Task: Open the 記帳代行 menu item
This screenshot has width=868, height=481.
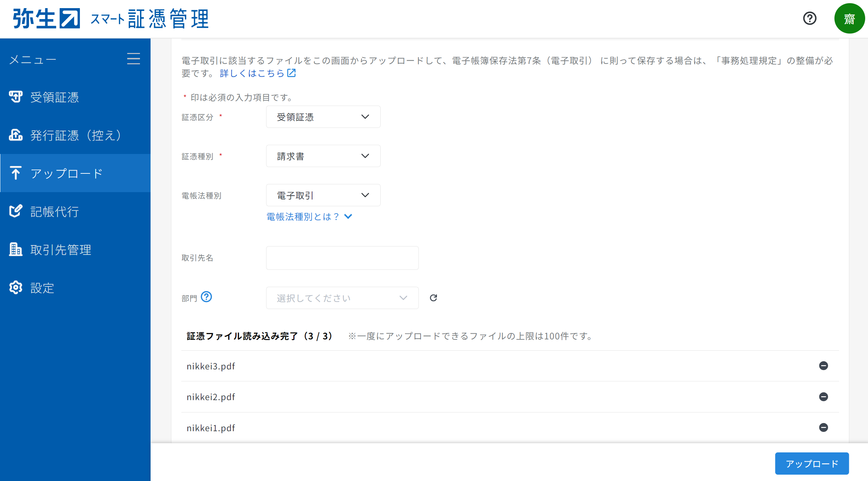Action: [75, 211]
